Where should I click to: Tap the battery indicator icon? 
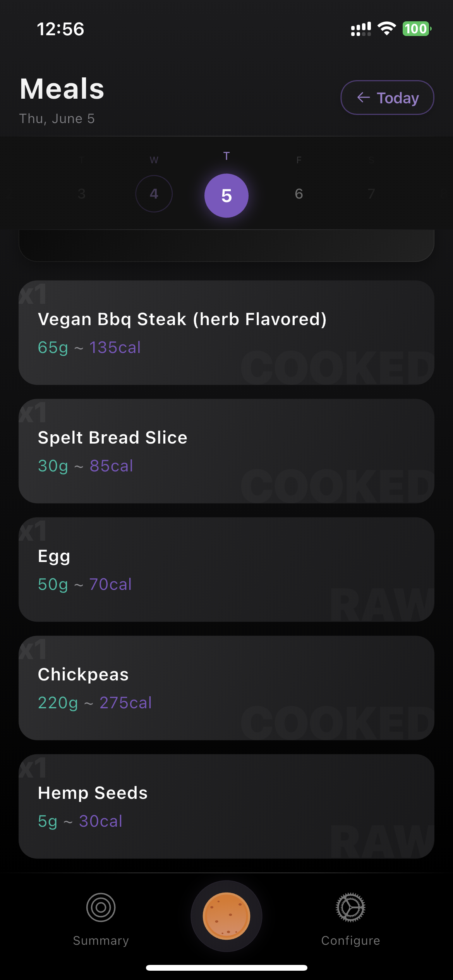[x=417, y=29]
